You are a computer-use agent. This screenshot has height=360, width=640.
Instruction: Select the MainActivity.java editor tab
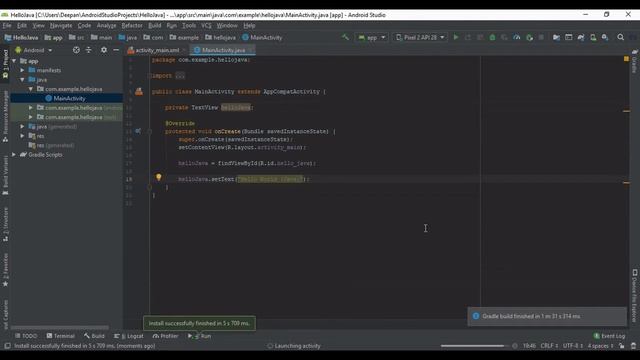click(x=223, y=50)
